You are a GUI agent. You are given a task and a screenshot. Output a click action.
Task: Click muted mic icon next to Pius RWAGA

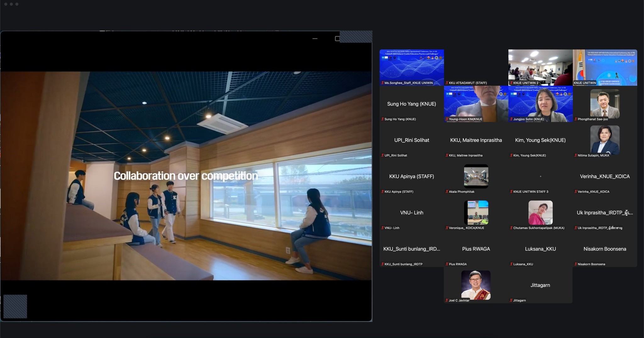point(447,264)
